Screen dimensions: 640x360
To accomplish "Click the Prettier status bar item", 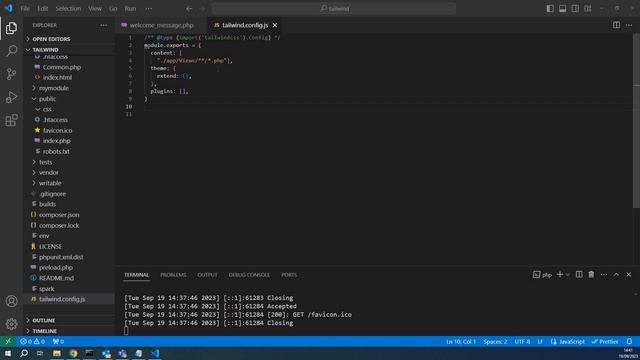I will coord(605,342).
